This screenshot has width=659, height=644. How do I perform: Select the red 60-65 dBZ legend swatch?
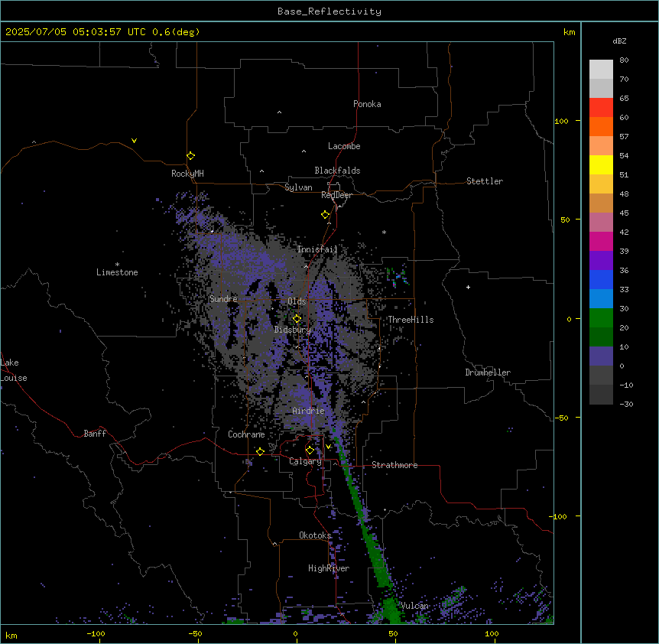(601, 108)
